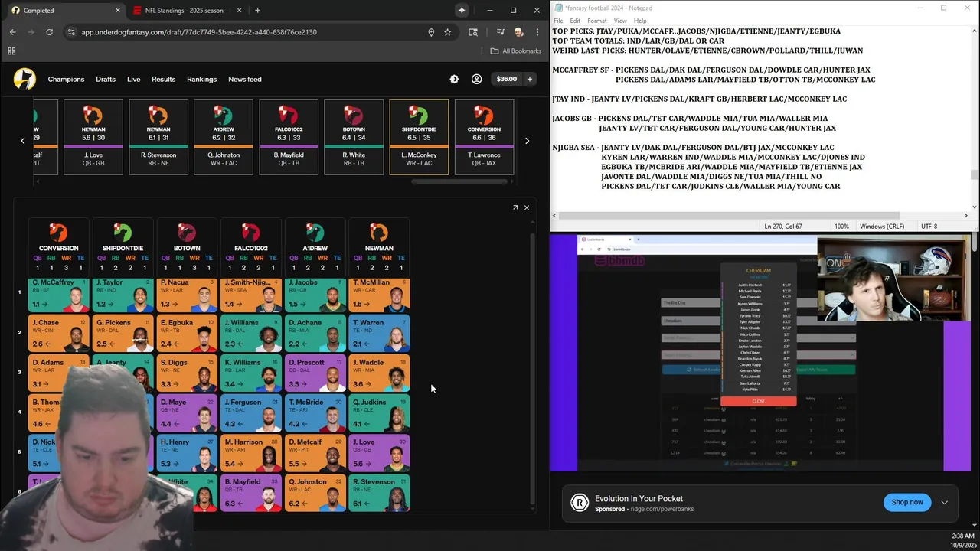
Task: Click the location pin icon in address bar
Action: (431, 32)
